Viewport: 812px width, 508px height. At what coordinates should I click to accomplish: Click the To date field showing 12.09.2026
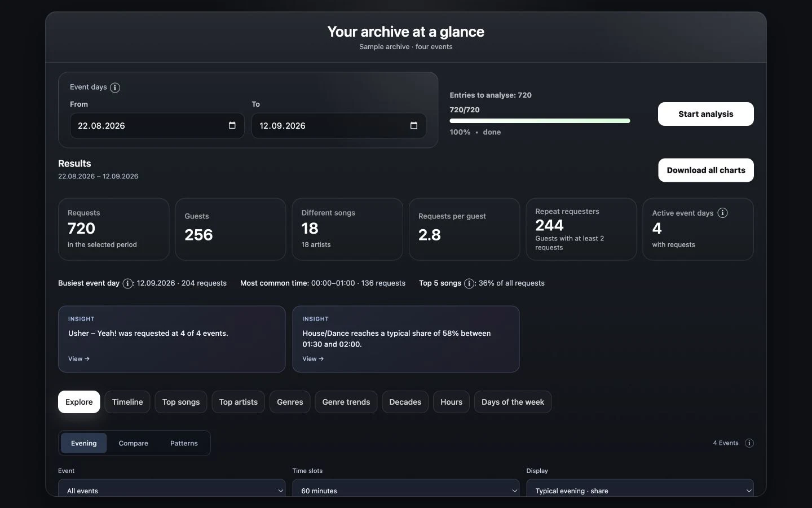point(339,125)
